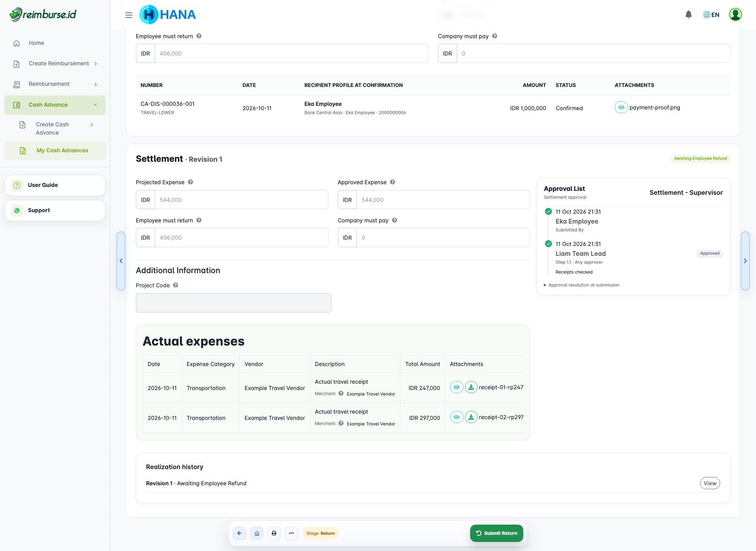Screen dimensions: 756x551
Task: Click the print icon in bottom toolbar
Action: [274, 533]
